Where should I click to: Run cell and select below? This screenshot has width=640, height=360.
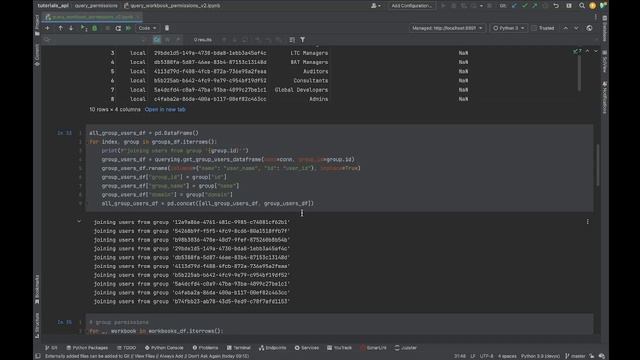[84, 28]
